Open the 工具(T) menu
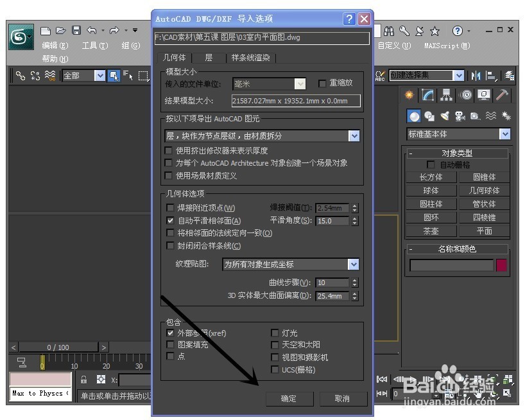The width and height of the screenshot is (525, 420). [95, 46]
